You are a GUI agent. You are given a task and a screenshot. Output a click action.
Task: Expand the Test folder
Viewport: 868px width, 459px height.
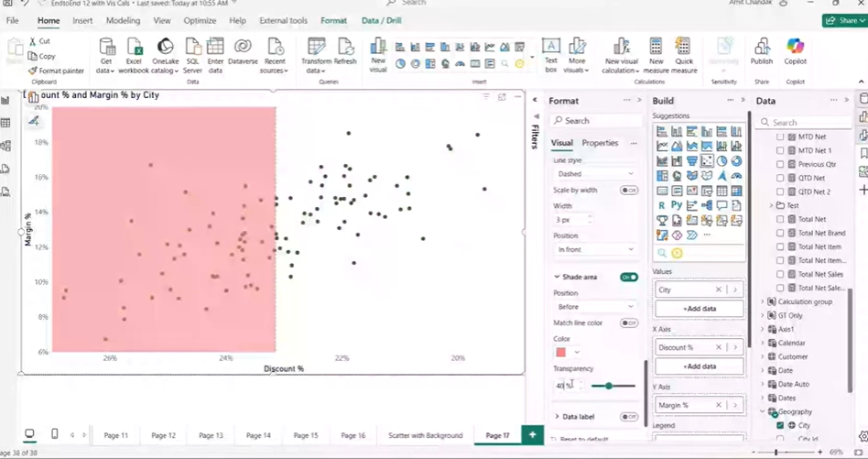772,205
